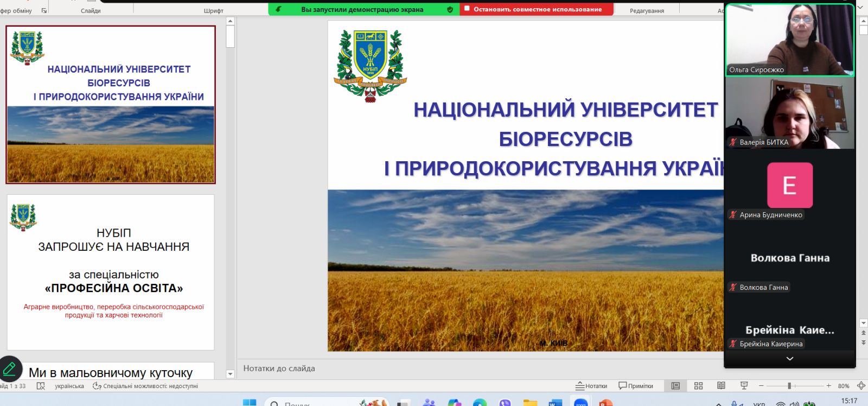This screenshot has width=868, height=406.
Task: Toggle the Примітки comments pane
Action: coord(636,386)
